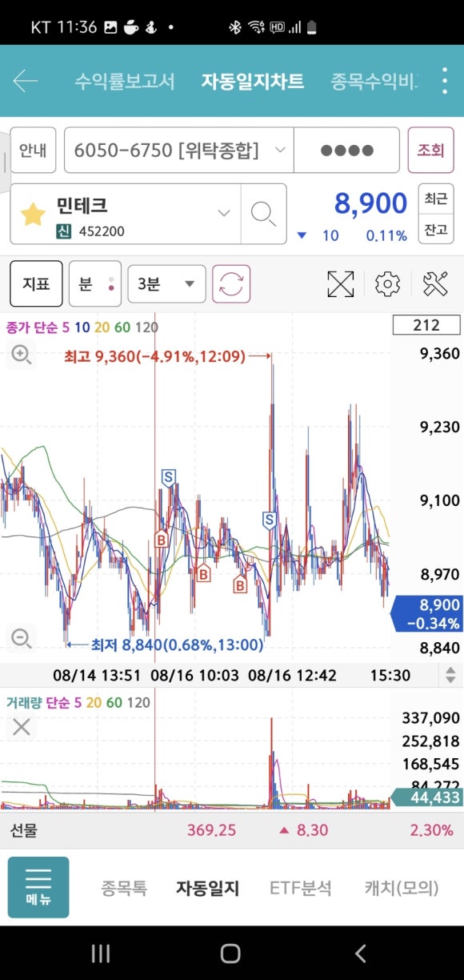Zoom out the chart with minus magnifier
The width and height of the screenshot is (464, 980).
(21, 638)
